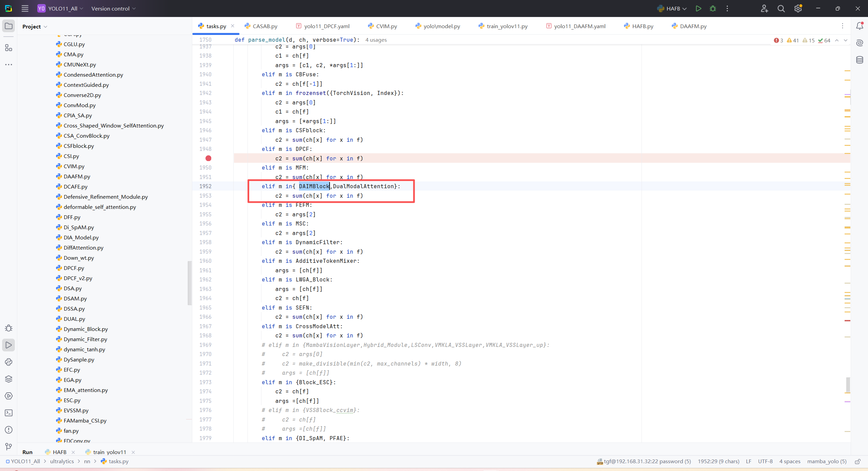This screenshot has height=471, width=868.
Task: Toggle read-only lock in status bar
Action: pos(857,461)
